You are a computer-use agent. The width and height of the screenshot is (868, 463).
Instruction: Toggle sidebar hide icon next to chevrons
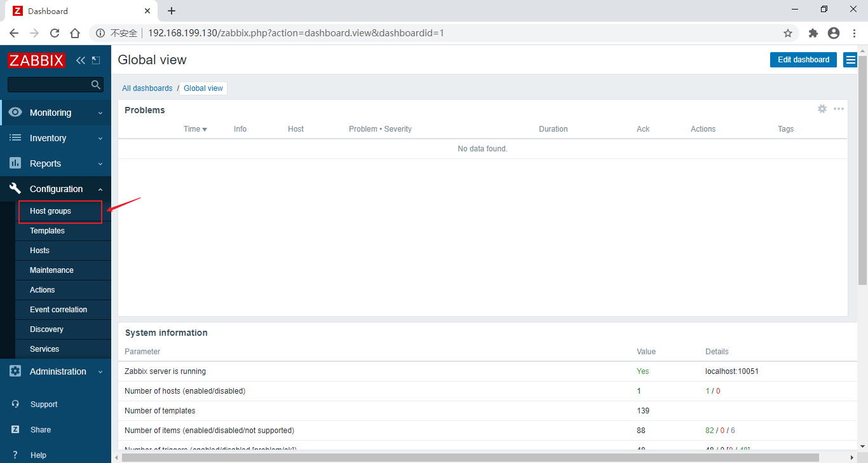coord(96,60)
